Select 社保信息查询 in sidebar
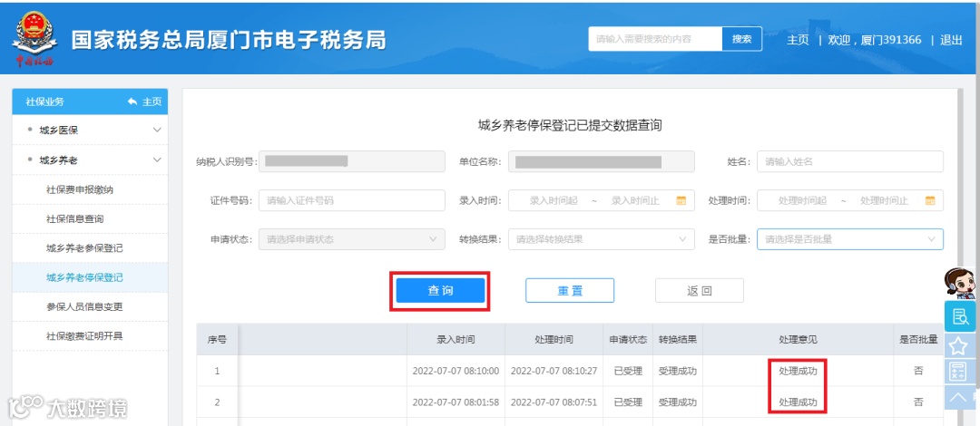Image resolution: width=980 pixels, height=426 pixels. tap(75, 218)
